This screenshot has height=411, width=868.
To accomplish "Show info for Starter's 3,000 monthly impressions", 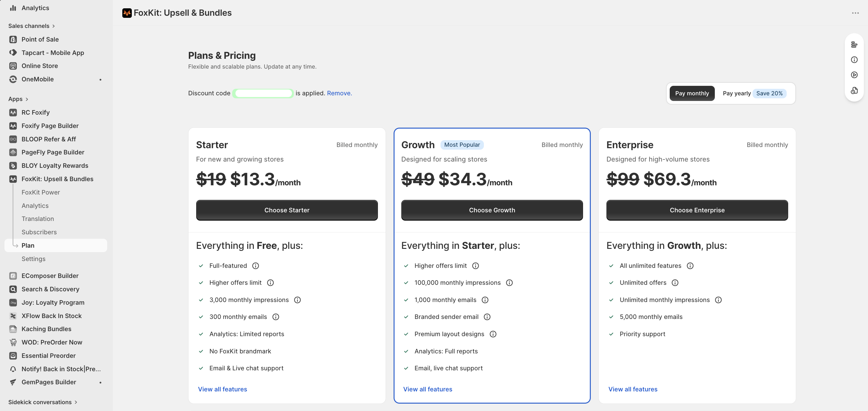I will (x=297, y=300).
